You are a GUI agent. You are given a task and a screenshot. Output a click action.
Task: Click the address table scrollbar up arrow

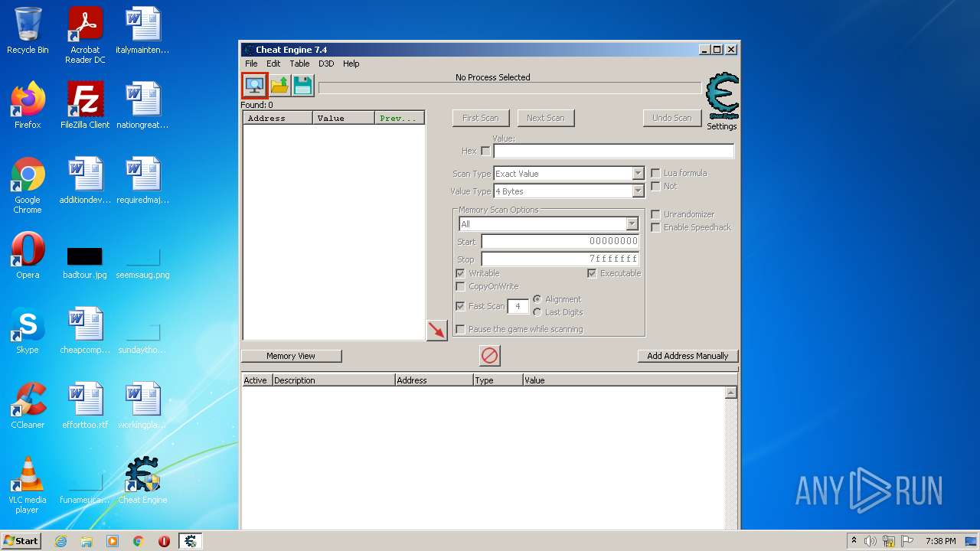click(x=731, y=393)
